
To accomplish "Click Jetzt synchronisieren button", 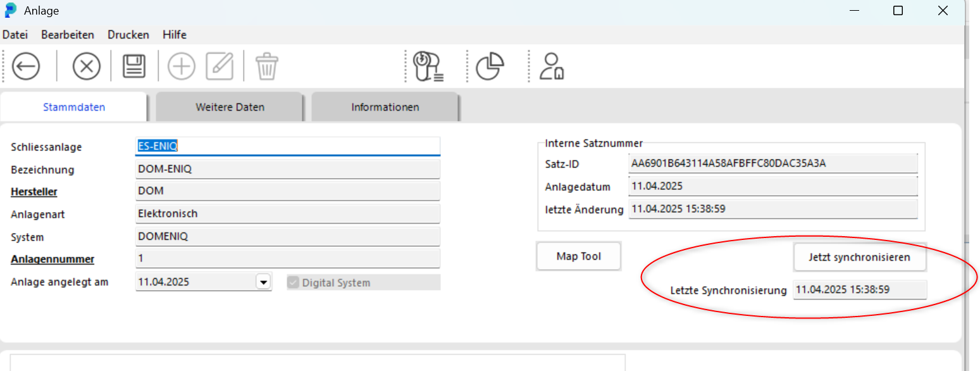I will (x=859, y=257).
